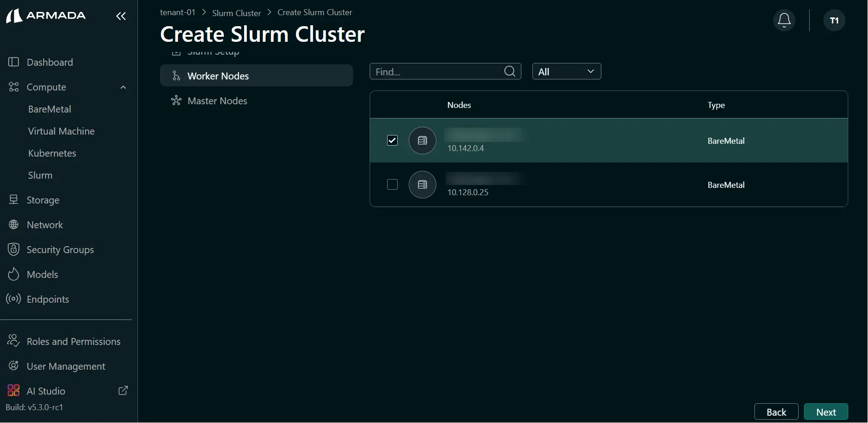Click the Storage icon in sidebar
The height and width of the screenshot is (423, 868).
(14, 200)
